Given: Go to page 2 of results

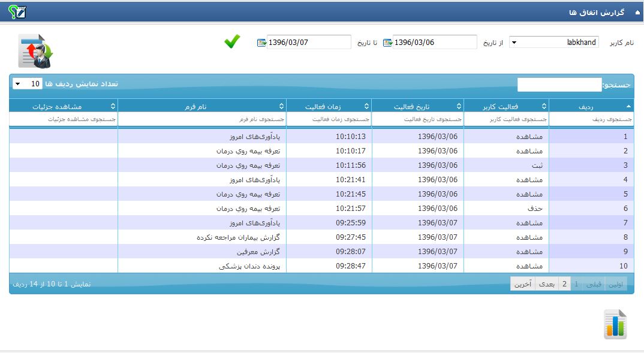Looking at the screenshot, I should pyautogui.click(x=564, y=284).
